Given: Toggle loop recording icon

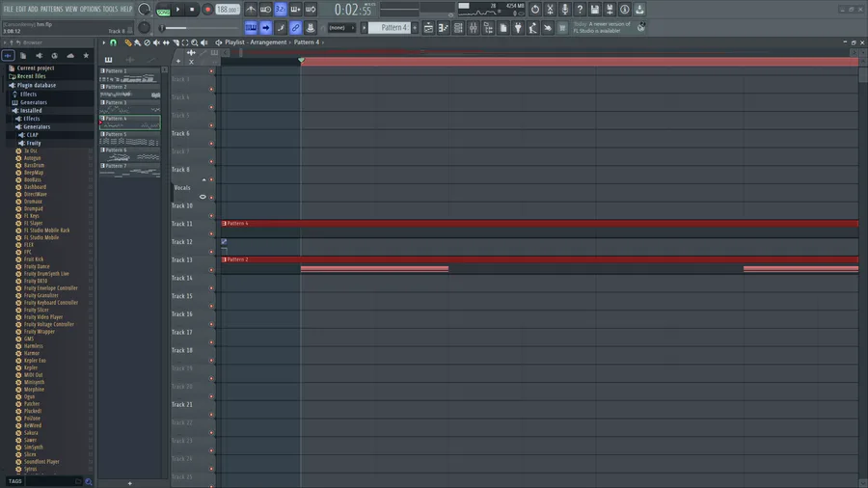Looking at the screenshot, I should pyautogui.click(x=311, y=10).
